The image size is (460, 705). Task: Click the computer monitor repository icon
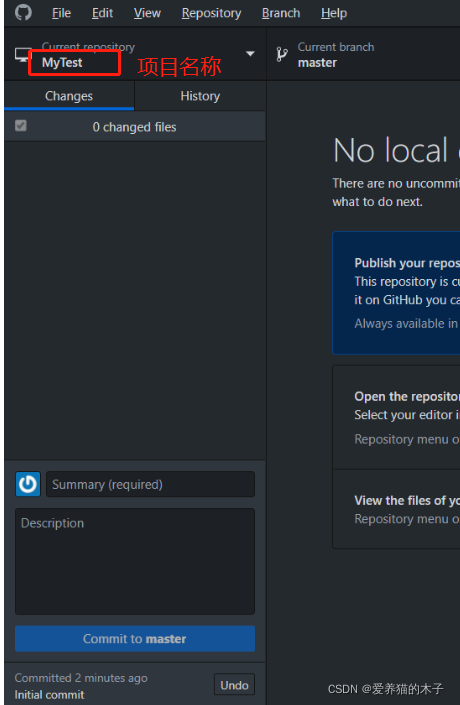[22, 55]
